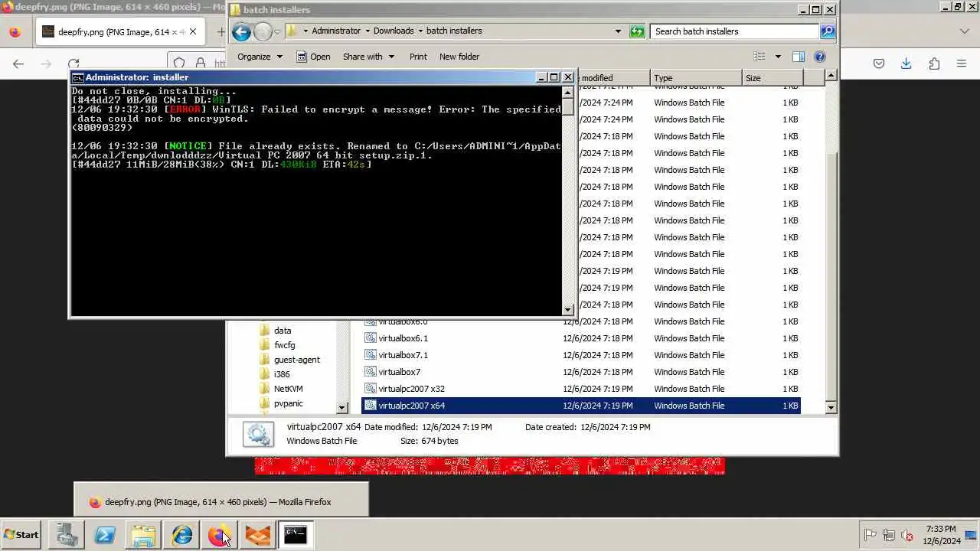Screen dimensions: 980x551
Task: Select the virtualbox6.1 batch file
Action: click(x=581, y=338)
